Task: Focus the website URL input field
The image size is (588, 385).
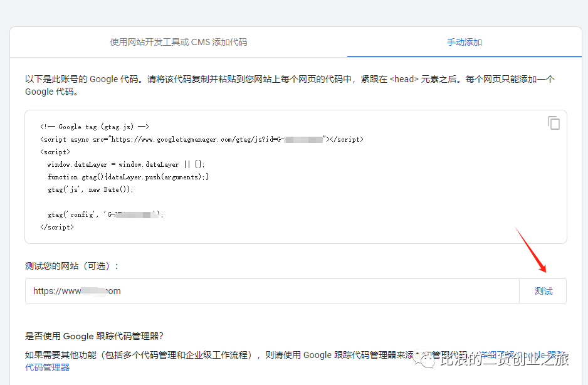Action: (272, 291)
